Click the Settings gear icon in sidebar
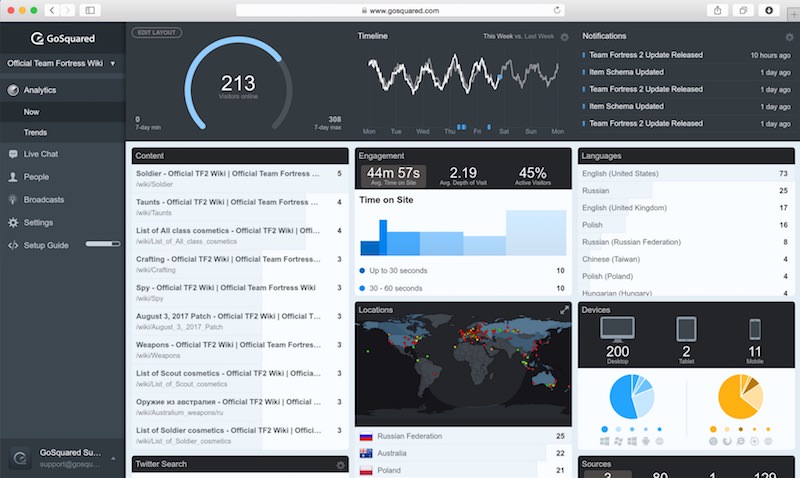Viewport: 800px width, 478px height. pyautogui.click(x=13, y=222)
